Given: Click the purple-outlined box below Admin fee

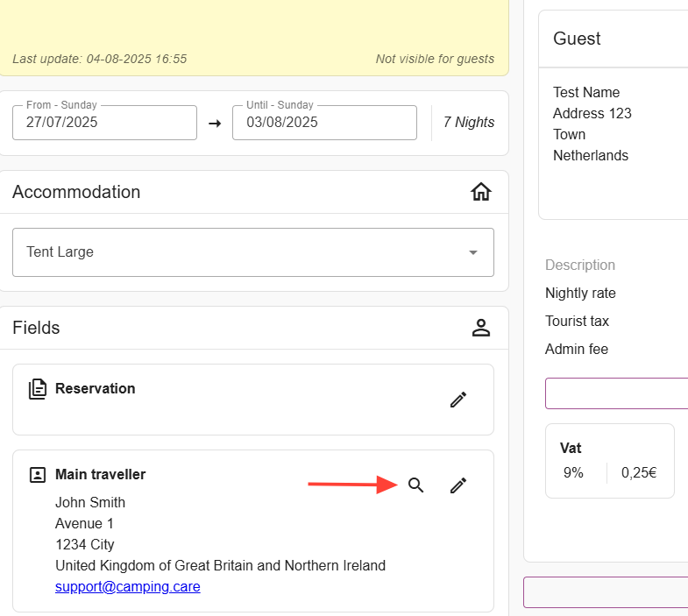Looking at the screenshot, I should (616, 393).
